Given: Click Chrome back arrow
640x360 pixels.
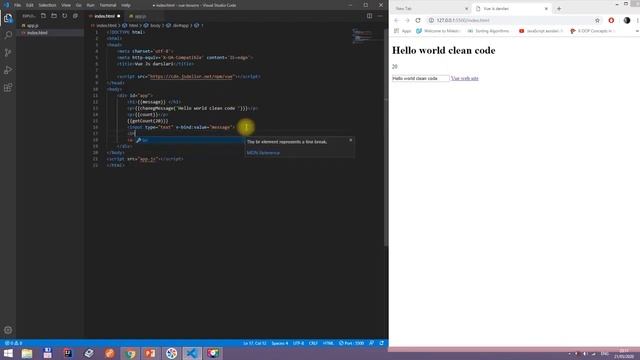Looking at the screenshot, I should pos(396,20).
